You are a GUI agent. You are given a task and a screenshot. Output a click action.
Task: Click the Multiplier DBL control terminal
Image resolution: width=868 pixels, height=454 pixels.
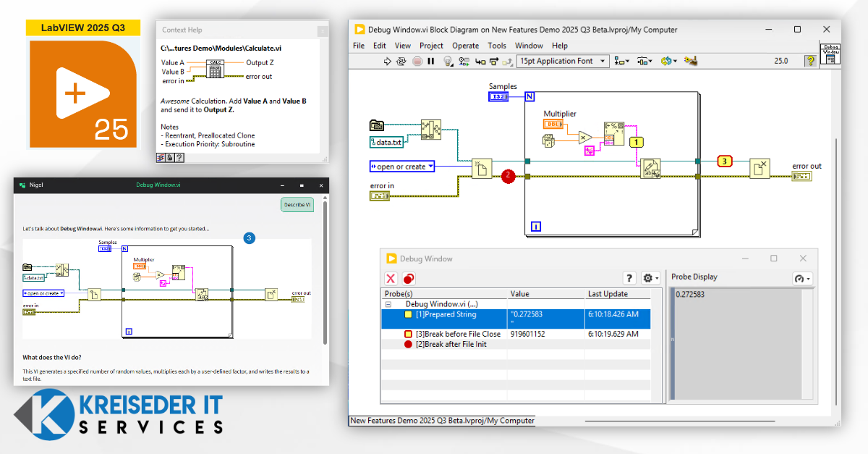pyautogui.click(x=553, y=125)
